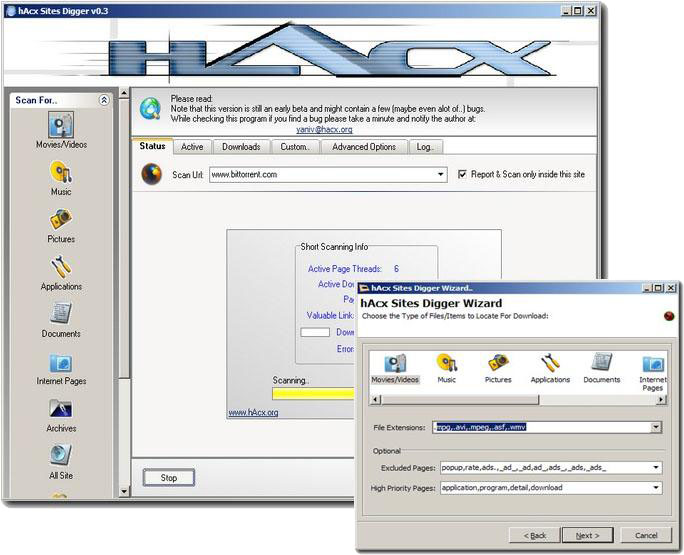Click the sidebar vertical scrollbar thumb
This screenshot has width=684, height=555.
pos(124,238)
